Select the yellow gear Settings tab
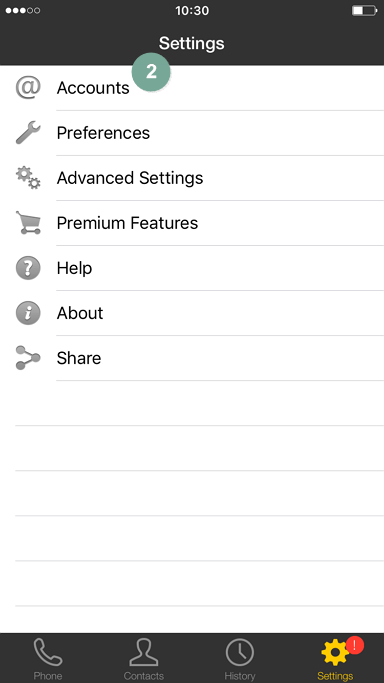384x683 pixels. coord(335,659)
